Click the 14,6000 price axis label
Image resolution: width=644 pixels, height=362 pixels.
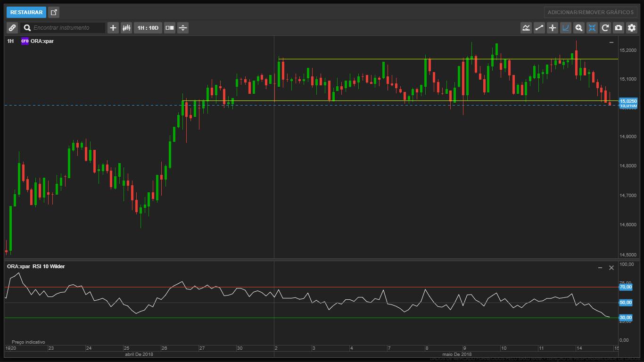(x=628, y=224)
